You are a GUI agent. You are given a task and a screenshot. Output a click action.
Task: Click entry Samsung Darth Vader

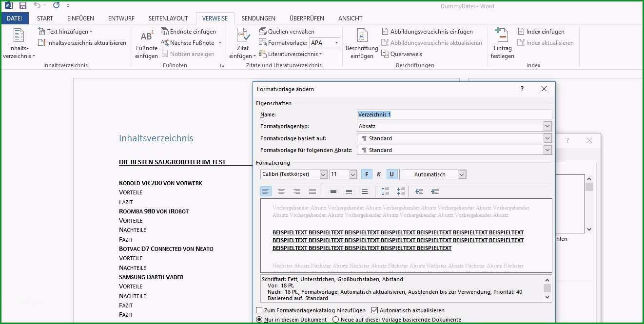(x=151, y=277)
